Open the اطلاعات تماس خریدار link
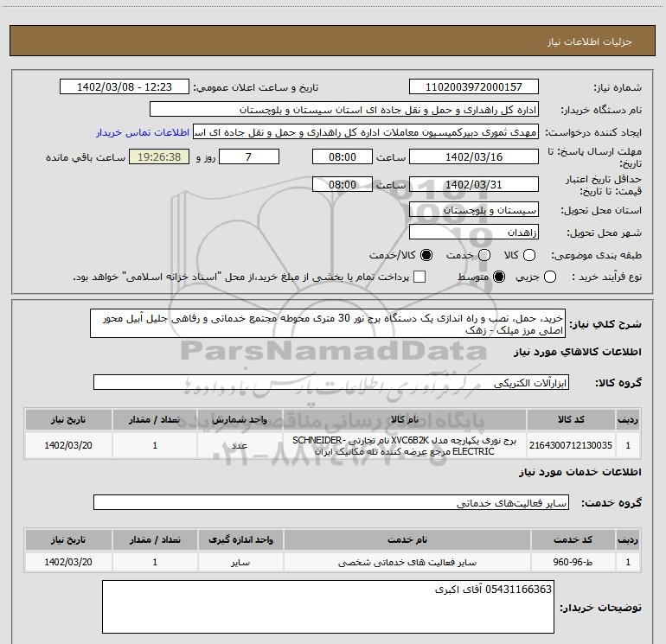Image resolution: width=666 pixels, height=644 pixels. coord(143,132)
